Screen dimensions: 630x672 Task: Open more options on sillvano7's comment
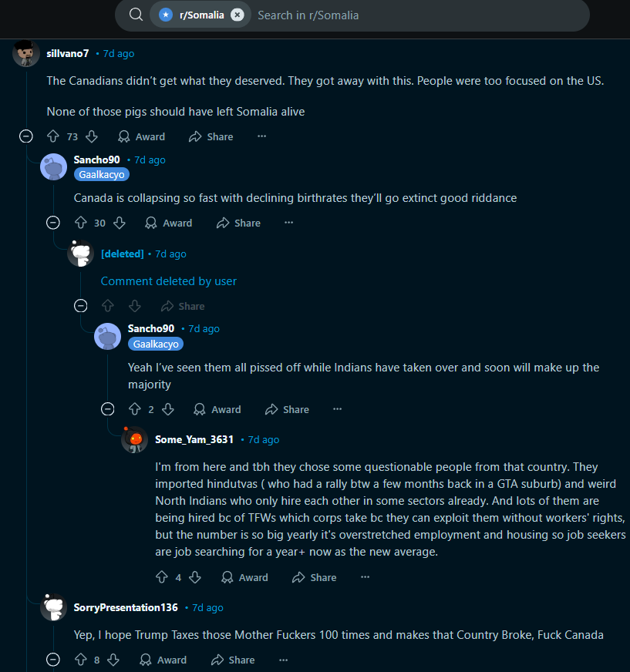point(261,136)
